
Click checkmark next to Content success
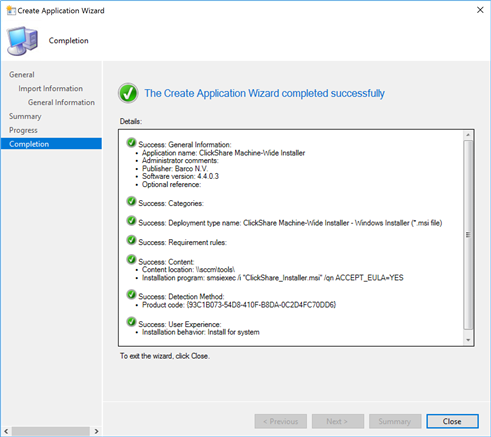pos(131,260)
